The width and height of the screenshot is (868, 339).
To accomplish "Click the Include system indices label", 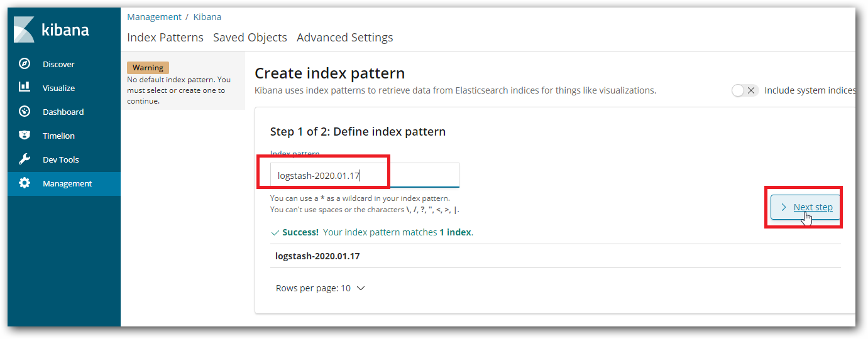I will coord(810,90).
